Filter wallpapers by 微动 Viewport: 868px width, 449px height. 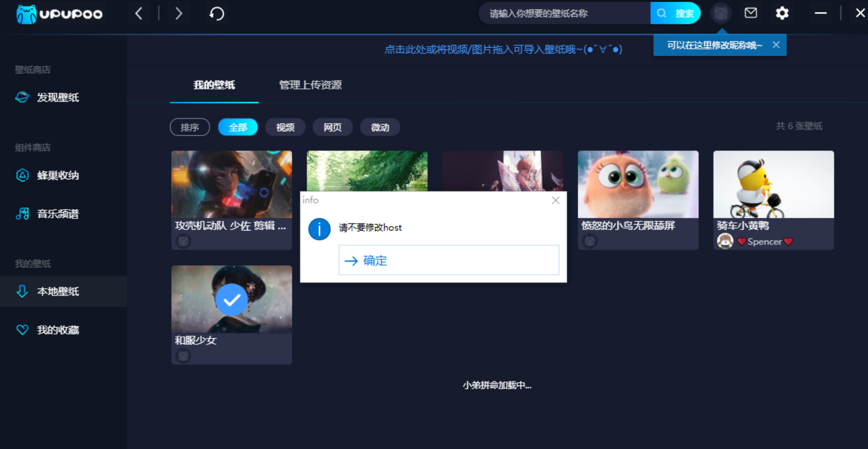[x=379, y=127]
